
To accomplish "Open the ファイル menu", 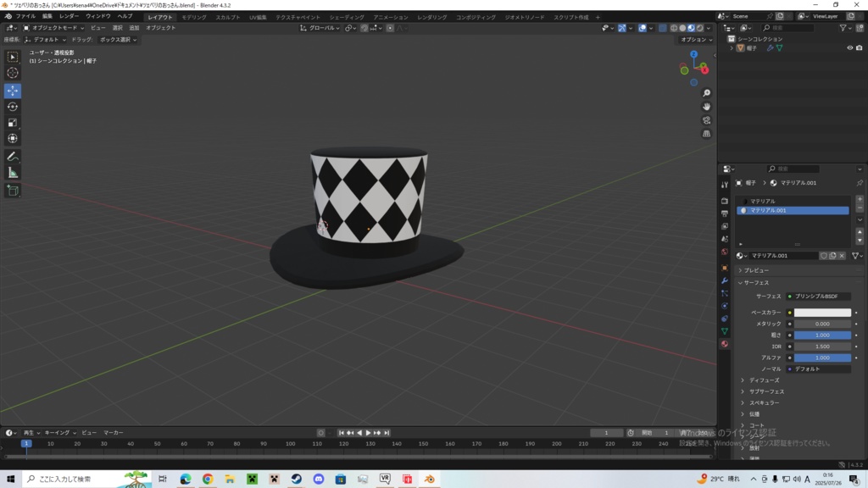I will (x=25, y=17).
